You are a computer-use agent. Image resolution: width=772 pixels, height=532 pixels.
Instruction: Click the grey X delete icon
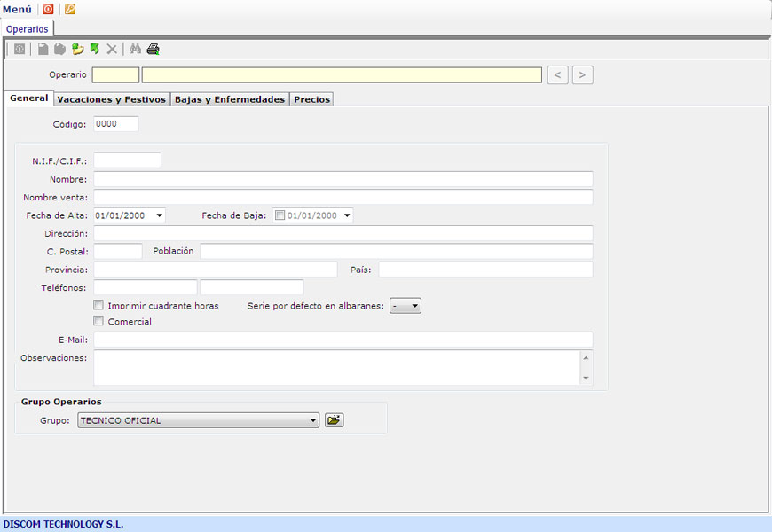(x=112, y=50)
